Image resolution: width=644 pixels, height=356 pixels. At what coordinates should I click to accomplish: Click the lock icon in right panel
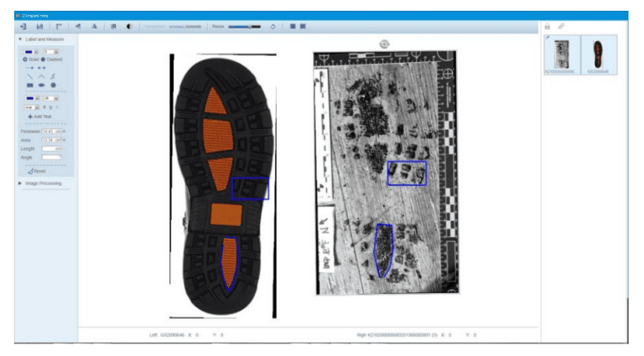coord(548,27)
